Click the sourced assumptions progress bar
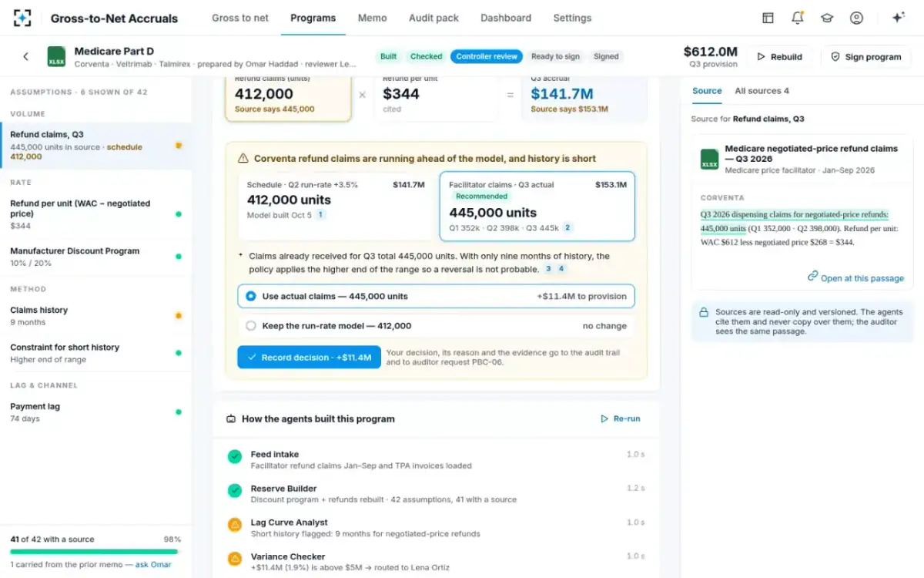 [x=94, y=551]
